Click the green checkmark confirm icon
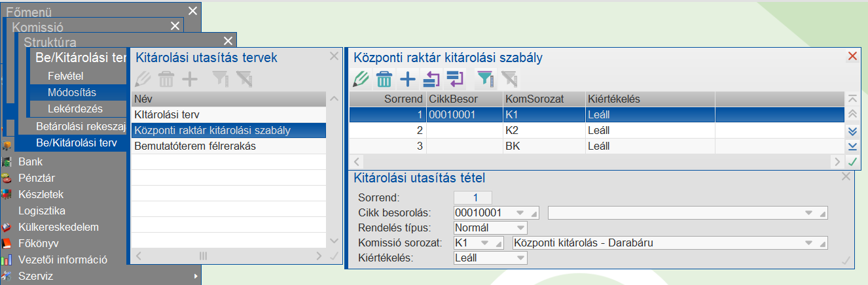Screen dimensions: 868x285 [x=852, y=161]
